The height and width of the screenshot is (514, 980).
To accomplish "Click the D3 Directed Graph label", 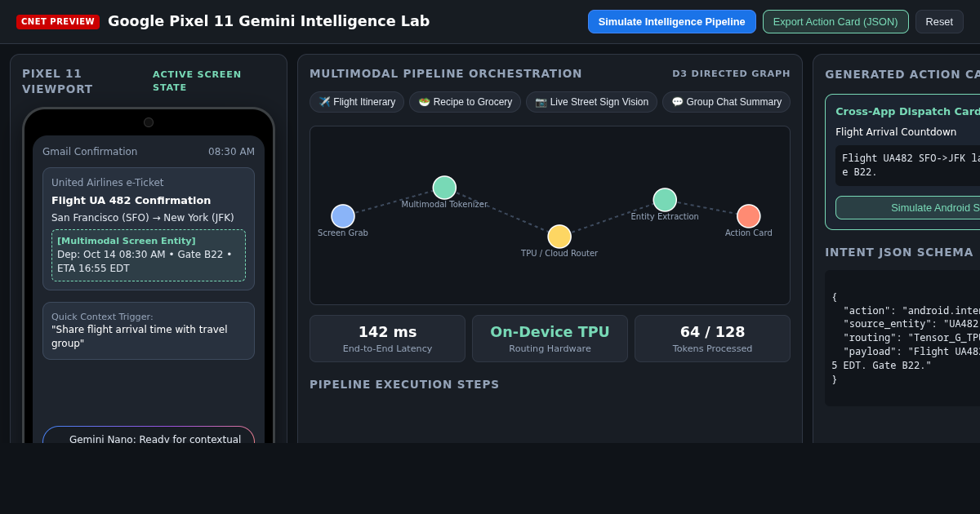I will 731,73.
